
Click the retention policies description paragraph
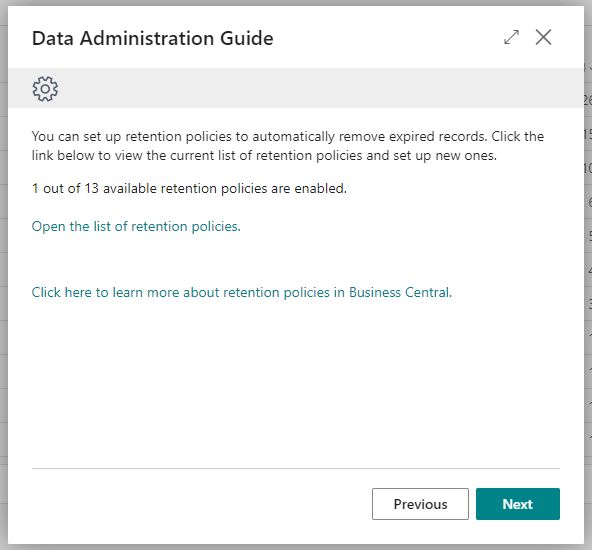288,146
